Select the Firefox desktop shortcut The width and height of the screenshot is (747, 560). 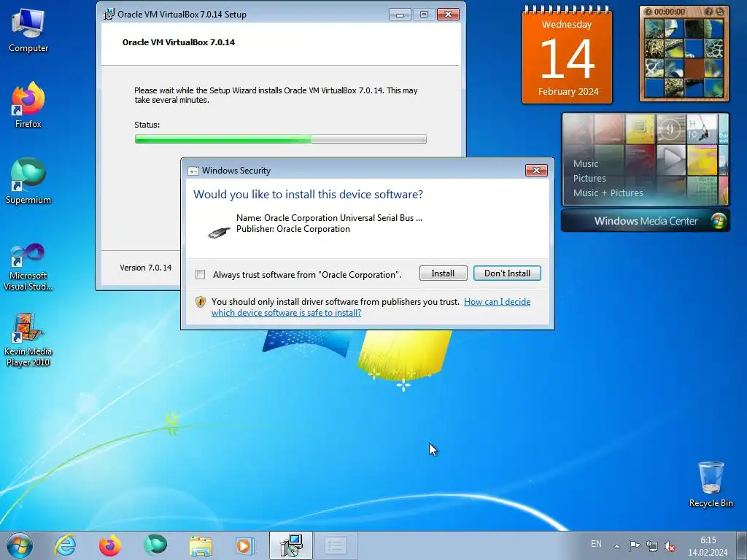pyautogui.click(x=28, y=106)
